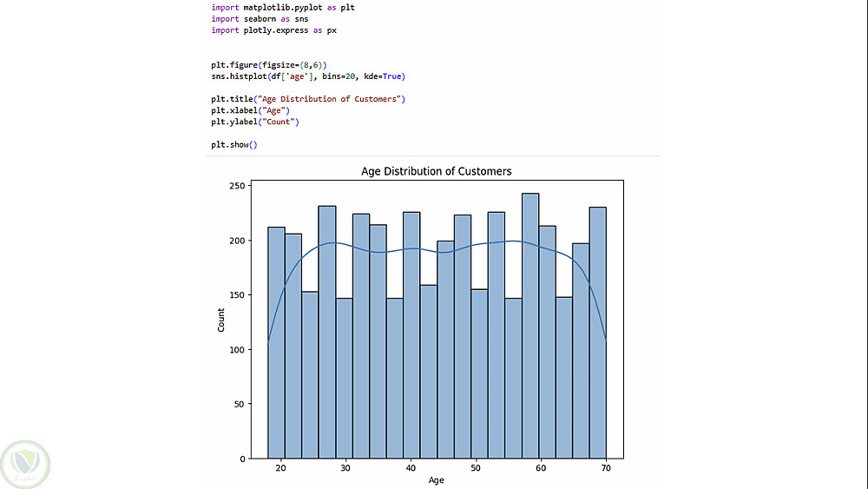The height and width of the screenshot is (489, 868).
Task: Click the 'Age' x-axis label below chart
Action: pos(437,480)
